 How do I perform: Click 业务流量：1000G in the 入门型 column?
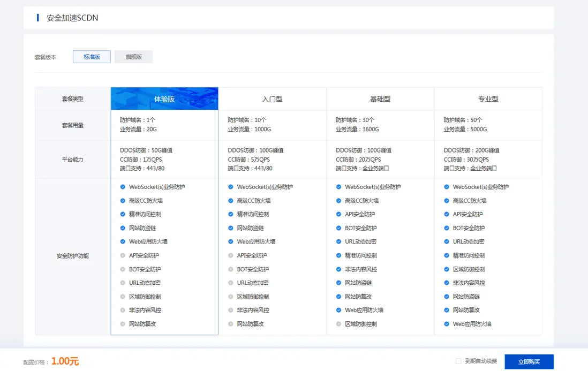[250, 130]
